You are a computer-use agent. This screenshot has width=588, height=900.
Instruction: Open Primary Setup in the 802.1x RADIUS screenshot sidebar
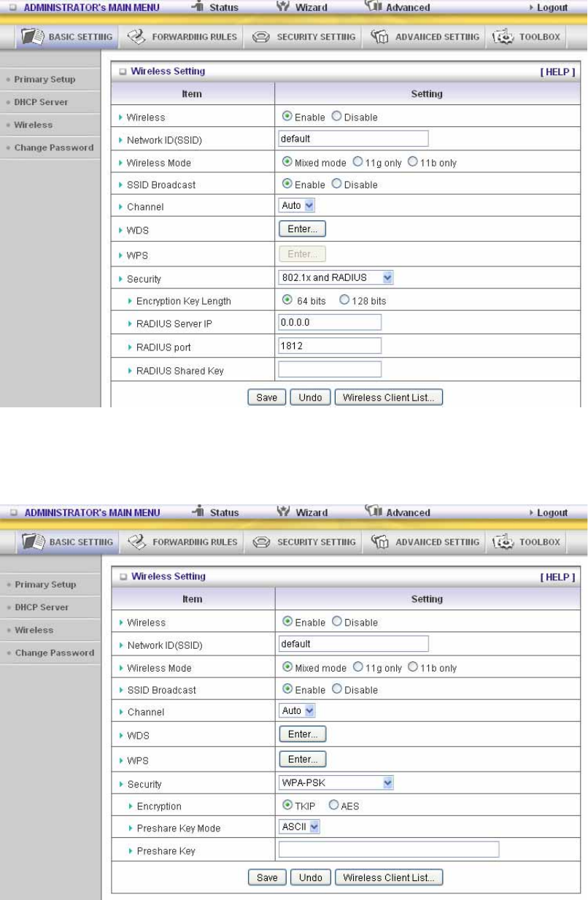(x=45, y=79)
